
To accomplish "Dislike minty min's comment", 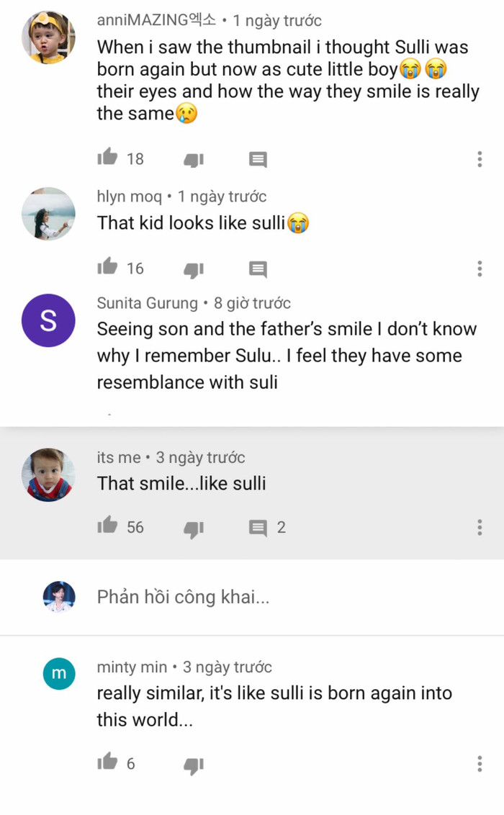I will point(194,765).
